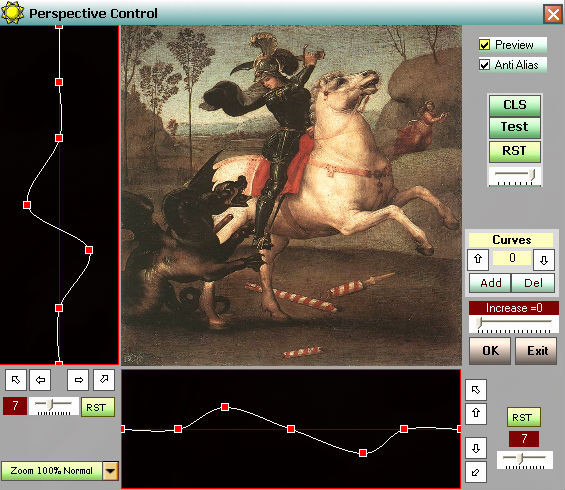Click the sun icon in the title bar
This screenshot has height=490, width=565.
[x=12, y=13]
